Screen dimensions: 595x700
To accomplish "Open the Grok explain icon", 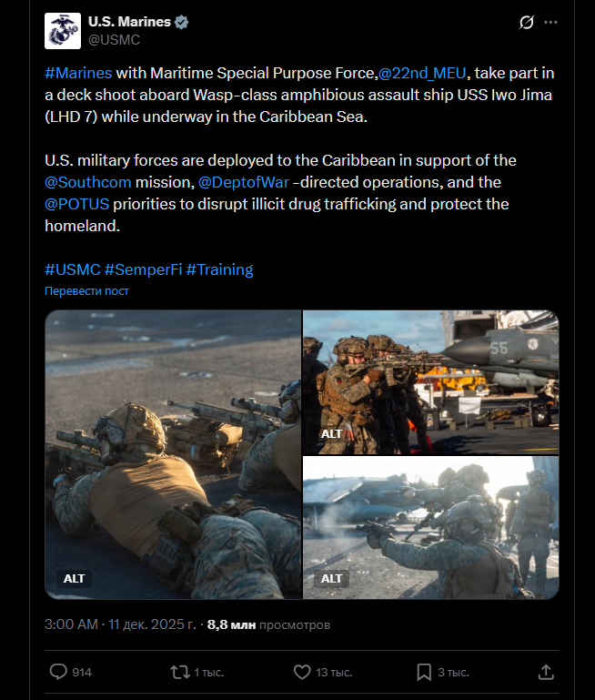I will pyautogui.click(x=527, y=22).
